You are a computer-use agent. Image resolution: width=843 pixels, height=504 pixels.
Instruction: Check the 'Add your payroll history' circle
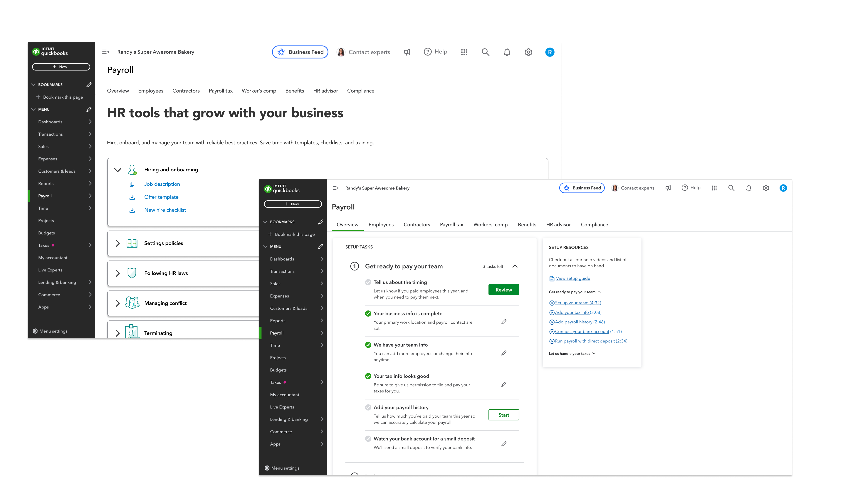click(x=368, y=407)
